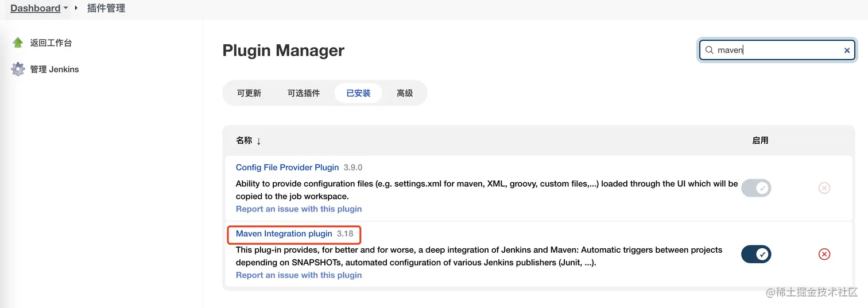Open the 高级 tab

[x=405, y=93]
